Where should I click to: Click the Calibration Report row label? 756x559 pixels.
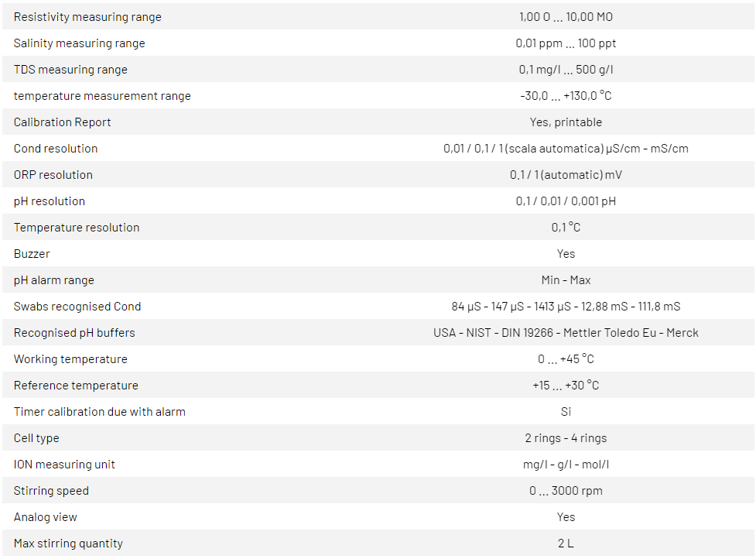coord(62,122)
